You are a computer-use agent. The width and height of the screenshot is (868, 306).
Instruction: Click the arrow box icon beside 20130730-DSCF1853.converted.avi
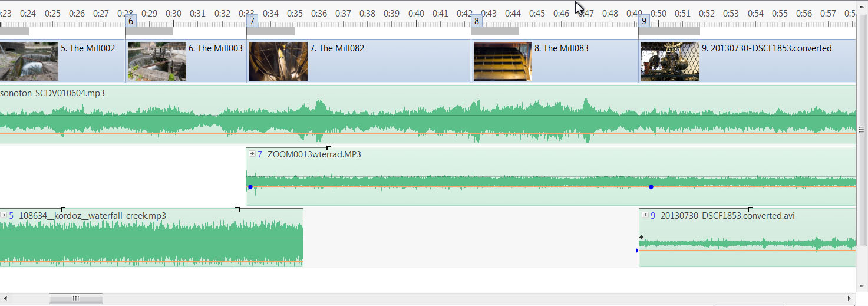point(645,215)
